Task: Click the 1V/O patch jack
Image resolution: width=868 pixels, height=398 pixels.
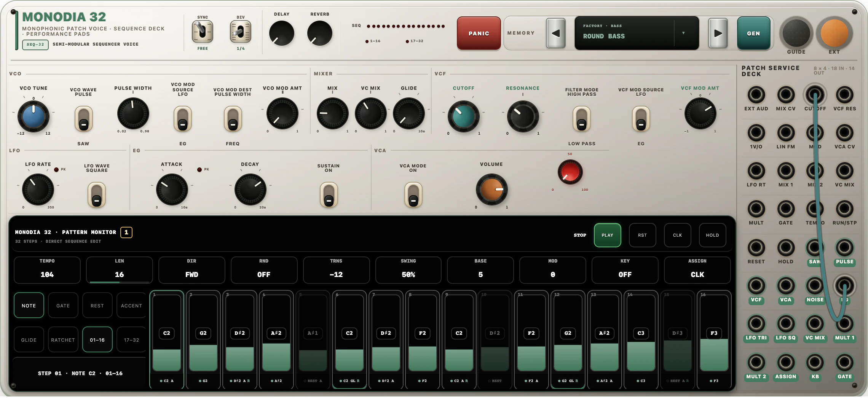Action: pos(756,132)
